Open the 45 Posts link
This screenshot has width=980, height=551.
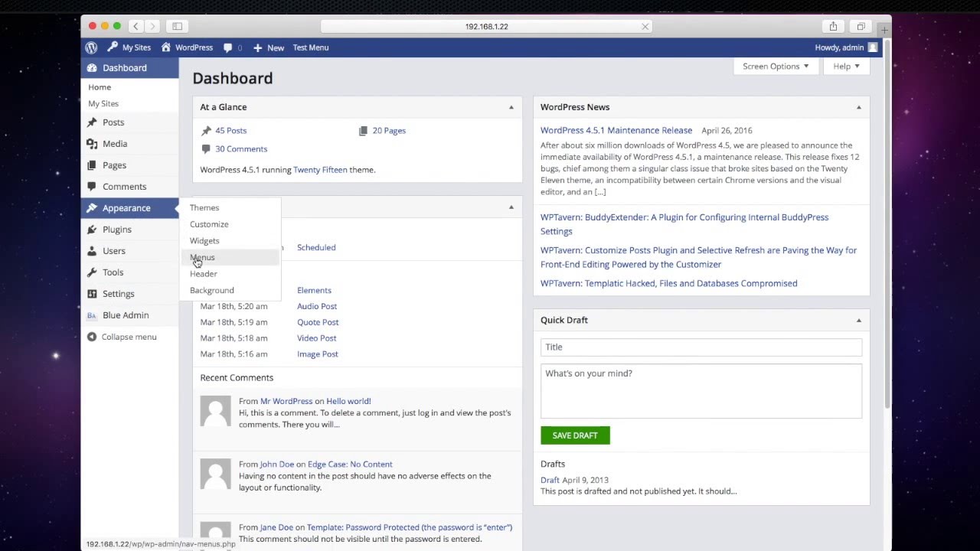tap(231, 131)
